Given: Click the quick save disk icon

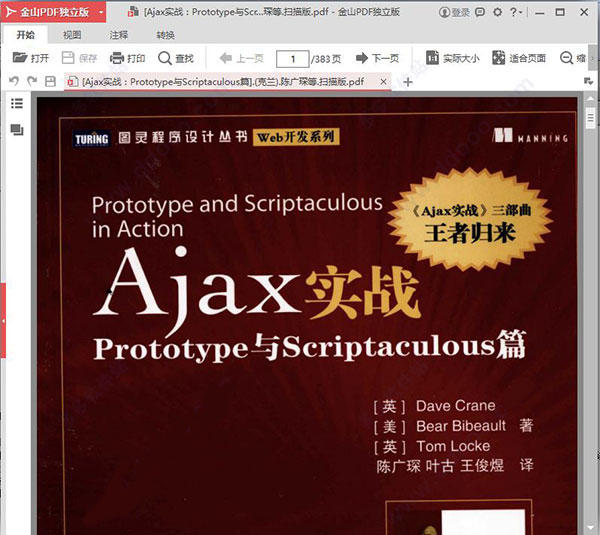Looking at the screenshot, I should [51, 81].
